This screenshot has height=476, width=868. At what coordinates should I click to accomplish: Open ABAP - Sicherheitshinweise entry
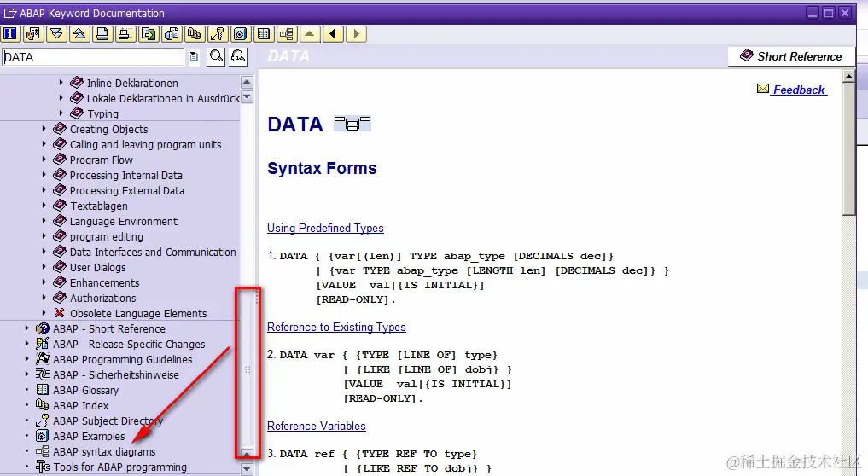coord(116,374)
